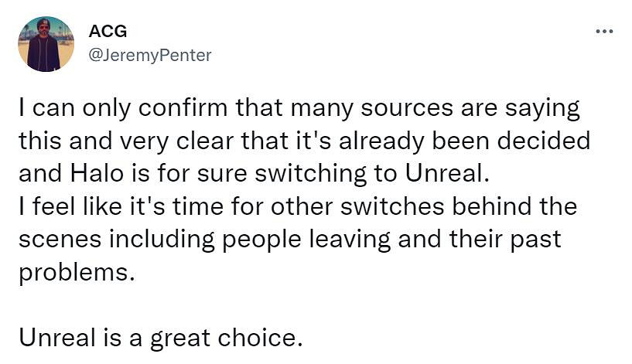Screen dimensions: 632x364
Task: Visit the @JeremyPenter handle link
Action: pos(151,55)
